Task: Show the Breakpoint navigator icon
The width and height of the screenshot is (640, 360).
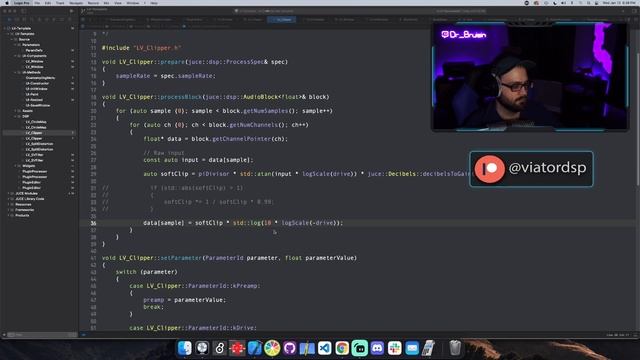Action: (x=62, y=19)
